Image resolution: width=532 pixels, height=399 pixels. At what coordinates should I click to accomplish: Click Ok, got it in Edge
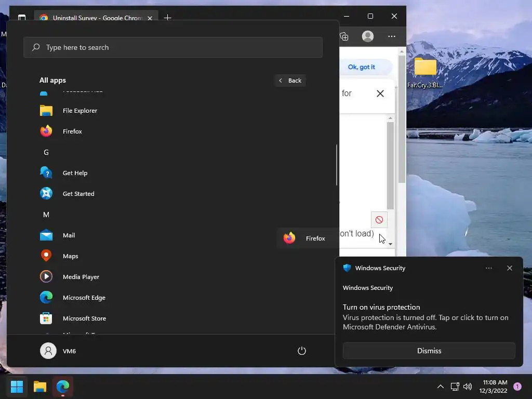point(362,67)
